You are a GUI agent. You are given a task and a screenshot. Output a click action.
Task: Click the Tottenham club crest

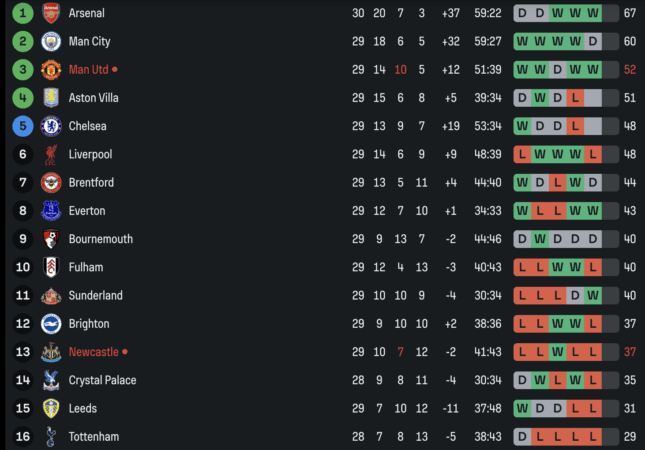[51, 437]
